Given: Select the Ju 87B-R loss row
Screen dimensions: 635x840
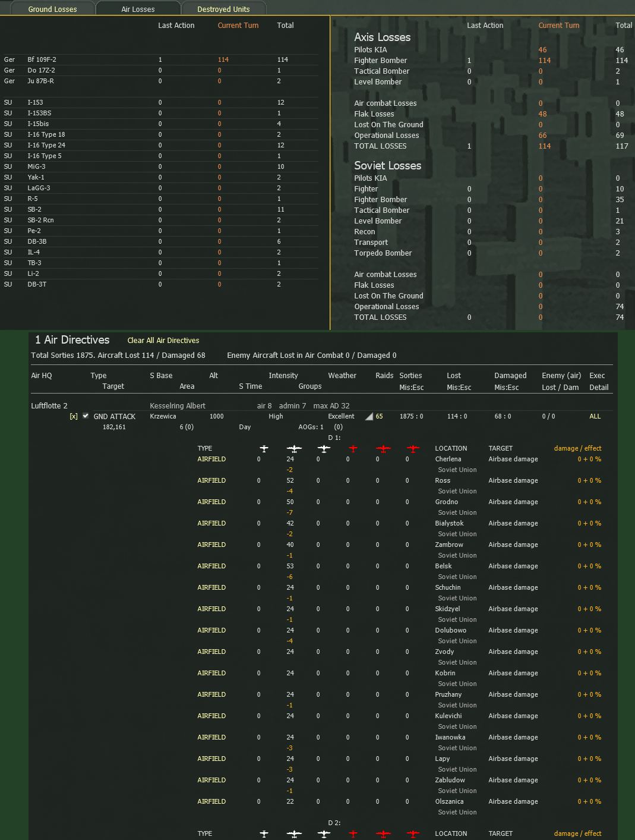Looking at the screenshot, I should [160, 81].
